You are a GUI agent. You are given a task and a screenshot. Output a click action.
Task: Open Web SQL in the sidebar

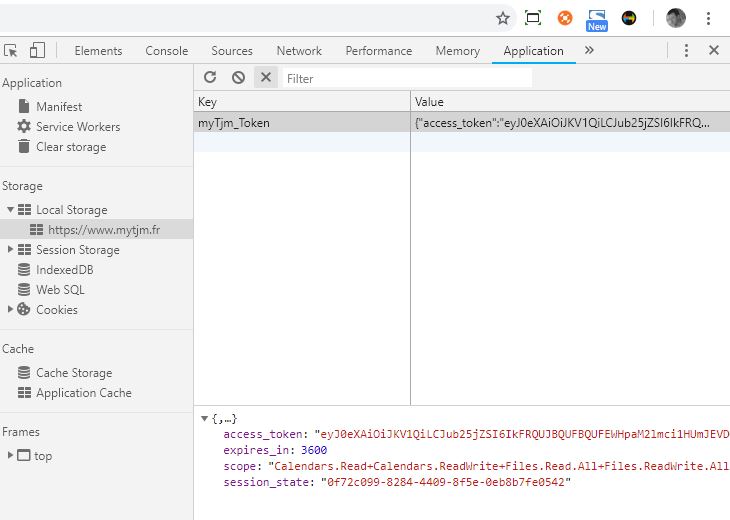(x=61, y=290)
